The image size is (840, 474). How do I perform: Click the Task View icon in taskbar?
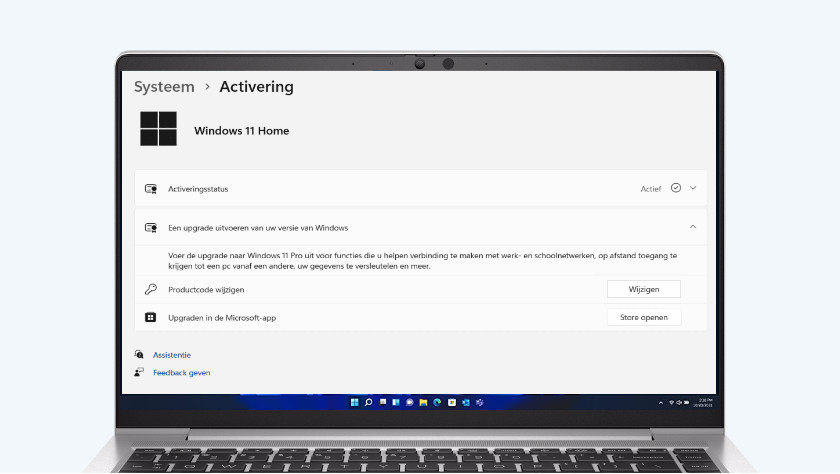click(x=382, y=402)
